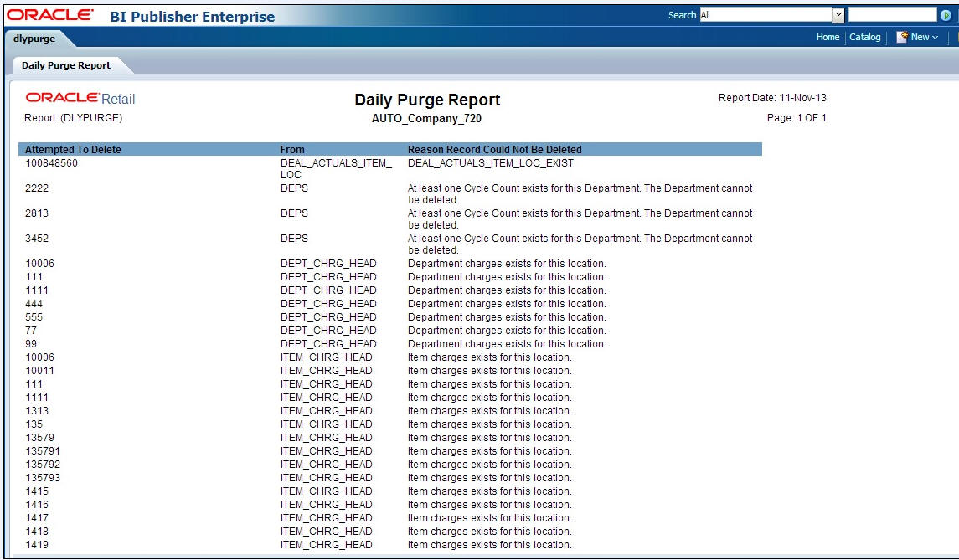Click the Daily Purge Report title
The height and width of the screenshot is (560, 959).
coord(427,100)
